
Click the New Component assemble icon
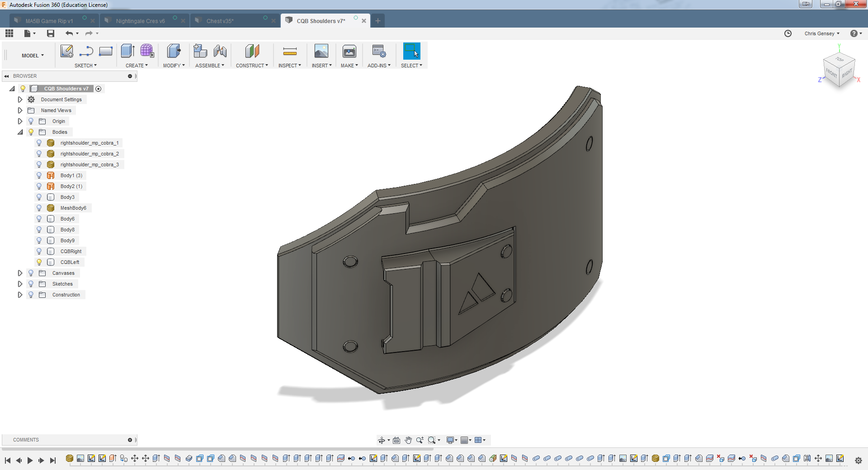(200, 51)
